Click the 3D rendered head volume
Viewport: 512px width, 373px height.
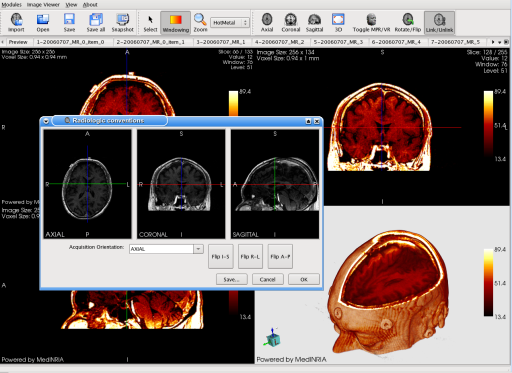(388, 292)
